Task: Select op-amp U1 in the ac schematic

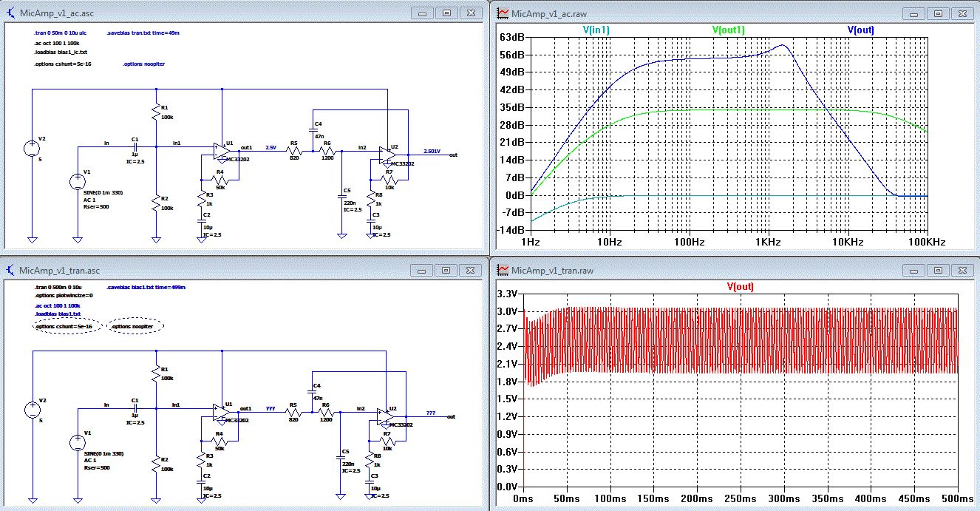Action: [221, 151]
